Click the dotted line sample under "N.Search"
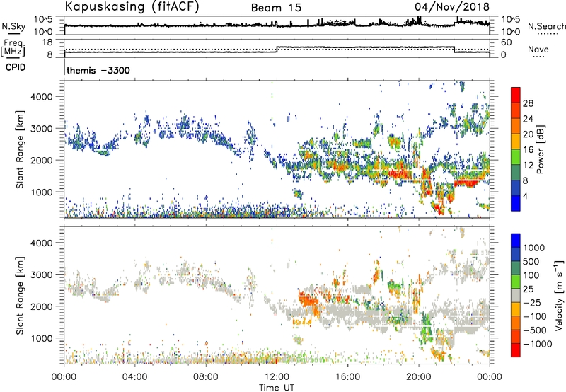Viewport: 566px width, 392px height. [x=547, y=33]
